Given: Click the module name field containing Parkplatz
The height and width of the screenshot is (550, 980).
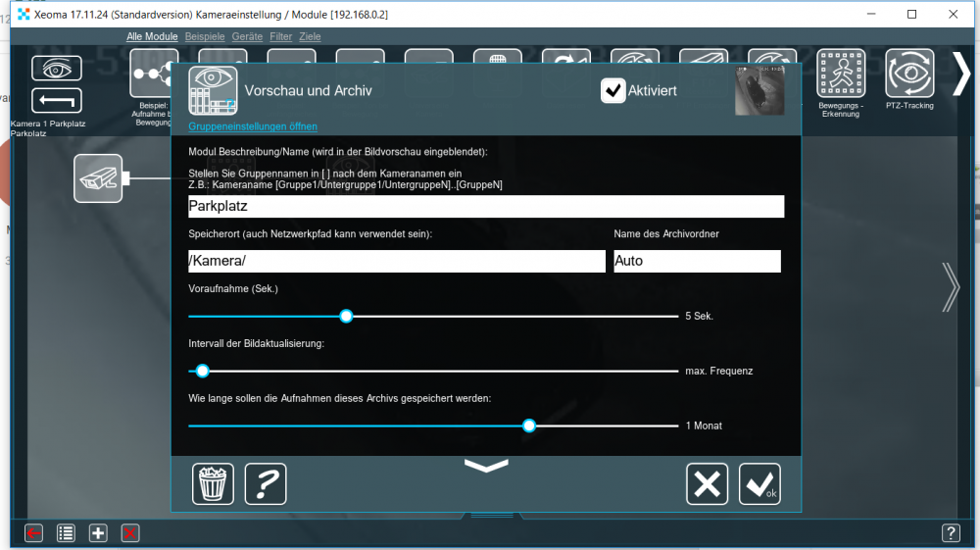Looking at the screenshot, I should pyautogui.click(x=486, y=206).
